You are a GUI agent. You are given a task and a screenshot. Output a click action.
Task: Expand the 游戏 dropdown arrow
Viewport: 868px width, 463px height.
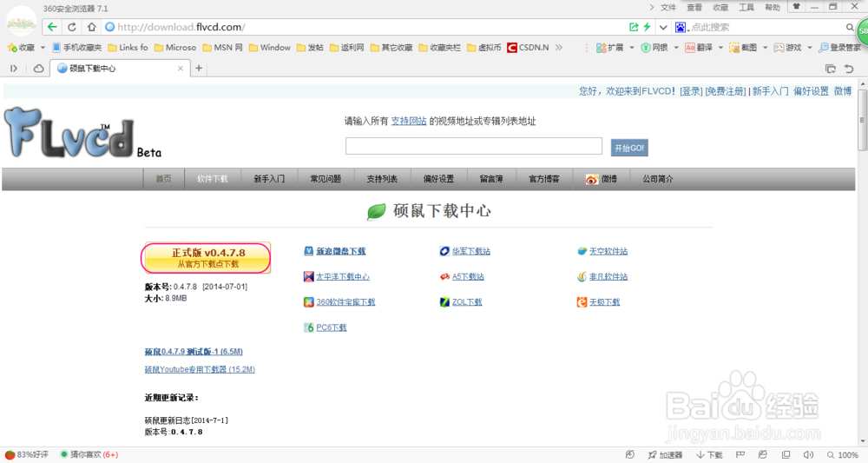[809, 48]
